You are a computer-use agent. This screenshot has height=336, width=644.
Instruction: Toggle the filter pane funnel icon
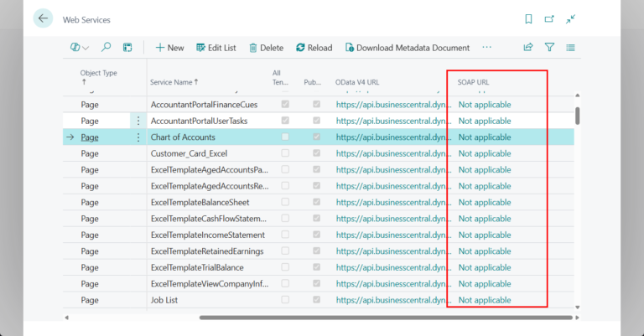[x=549, y=48]
